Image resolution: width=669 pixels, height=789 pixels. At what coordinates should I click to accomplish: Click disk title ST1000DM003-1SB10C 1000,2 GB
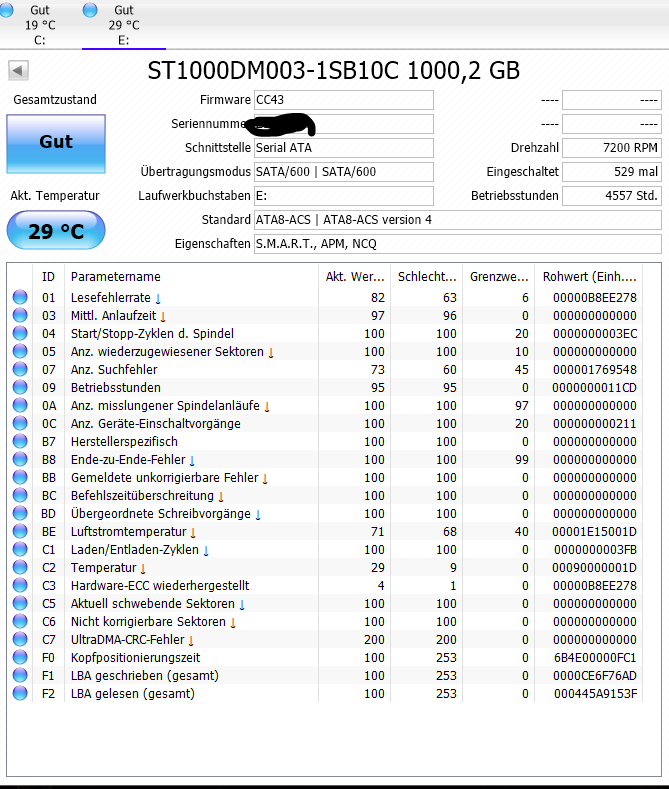pyautogui.click(x=333, y=70)
